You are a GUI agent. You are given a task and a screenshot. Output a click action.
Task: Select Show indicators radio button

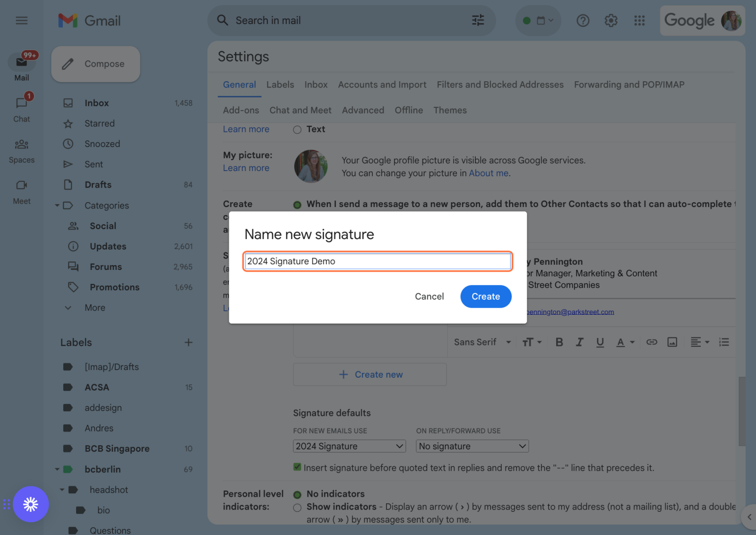tap(297, 508)
